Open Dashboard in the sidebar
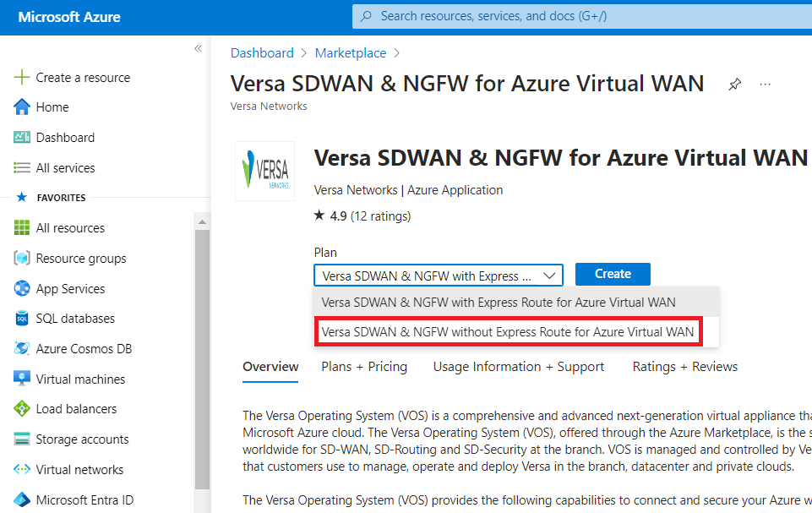 tap(65, 137)
